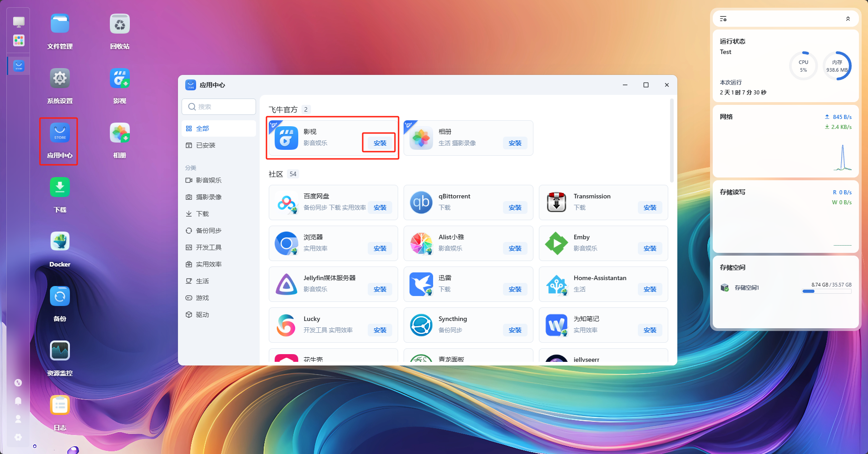Open the 系统设置 gear icon
Image resolution: width=868 pixels, height=454 pixels.
coord(60,79)
